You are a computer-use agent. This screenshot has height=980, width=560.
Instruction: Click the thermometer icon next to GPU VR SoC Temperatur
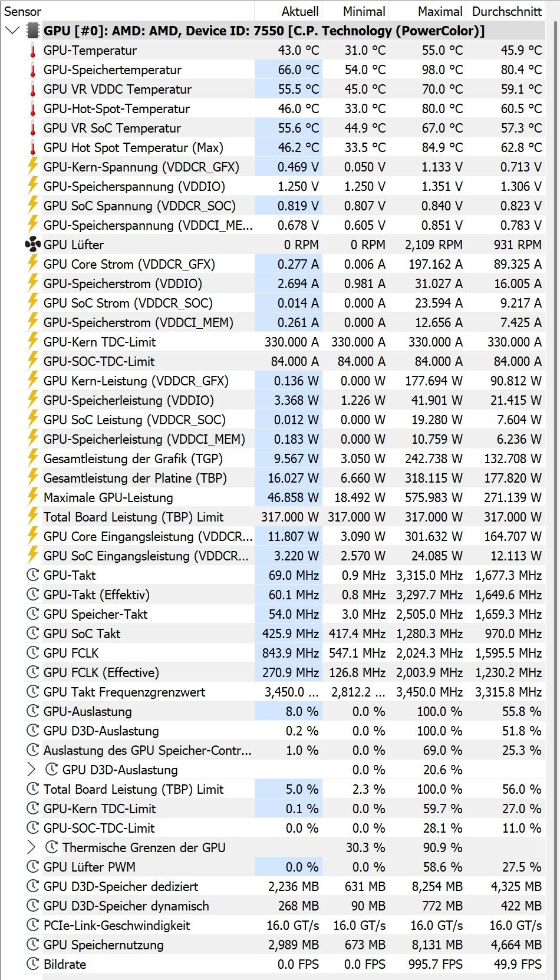coord(33,128)
